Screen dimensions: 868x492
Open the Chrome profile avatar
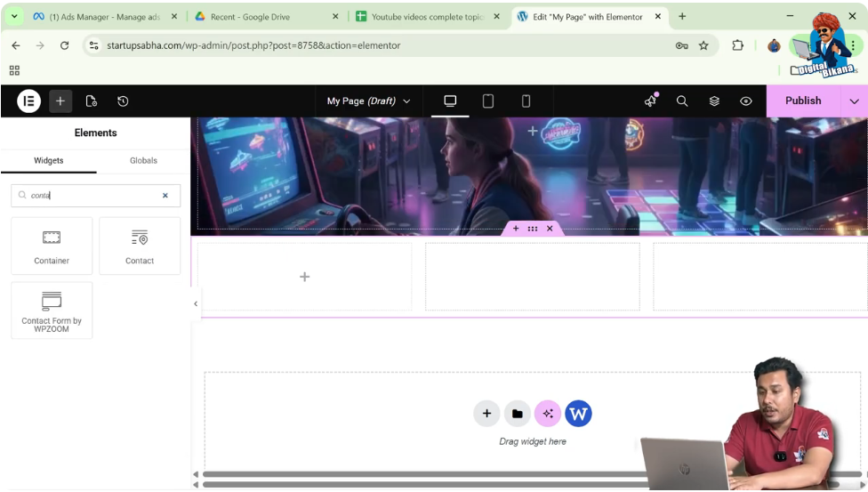coord(774,46)
